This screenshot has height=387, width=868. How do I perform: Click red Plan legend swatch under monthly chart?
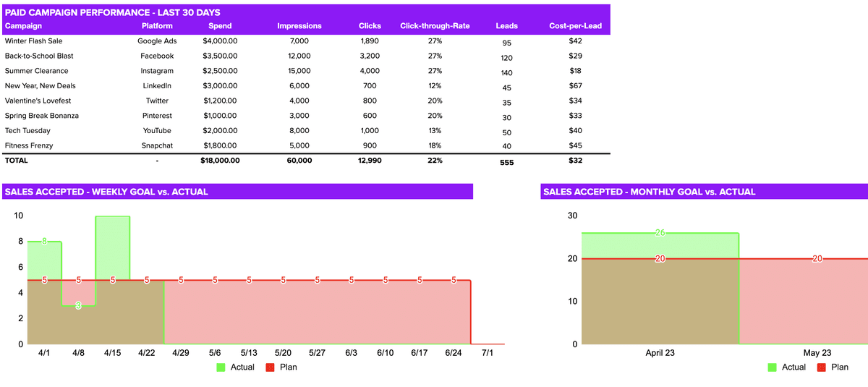point(822,367)
